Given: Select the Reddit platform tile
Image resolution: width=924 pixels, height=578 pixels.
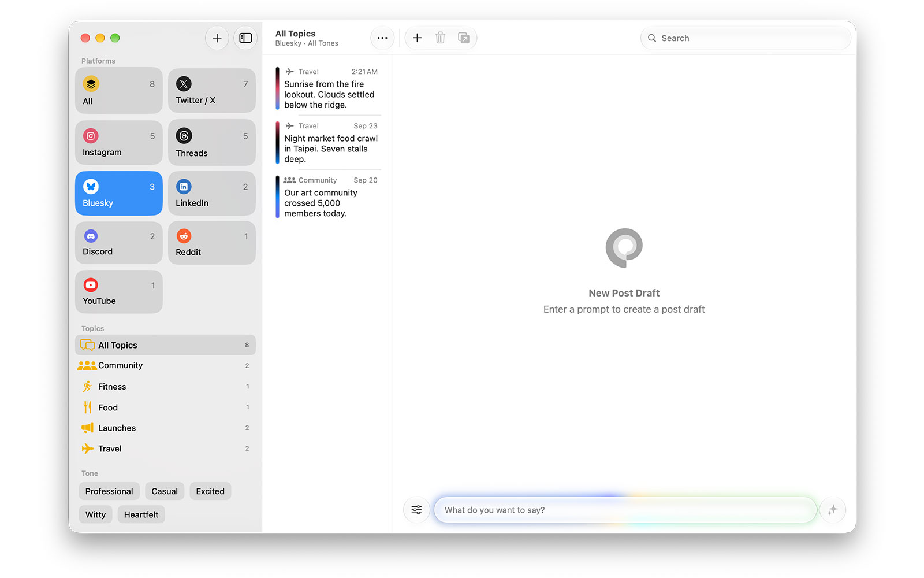Looking at the screenshot, I should click(212, 243).
